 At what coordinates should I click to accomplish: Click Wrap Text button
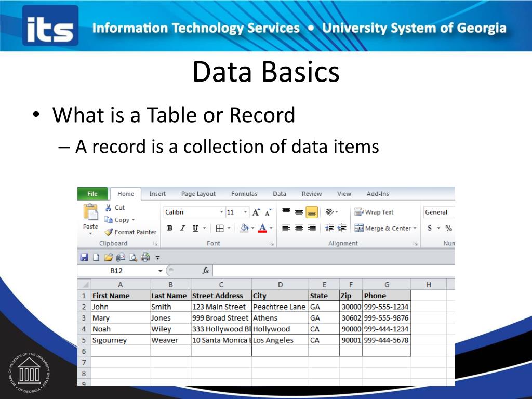pyautogui.click(x=374, y=212)
